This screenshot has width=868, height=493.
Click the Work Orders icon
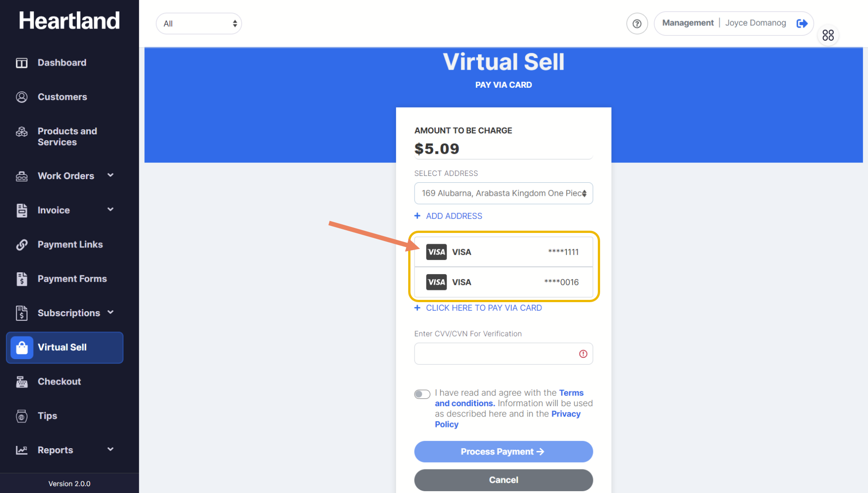tap(22, 176)
